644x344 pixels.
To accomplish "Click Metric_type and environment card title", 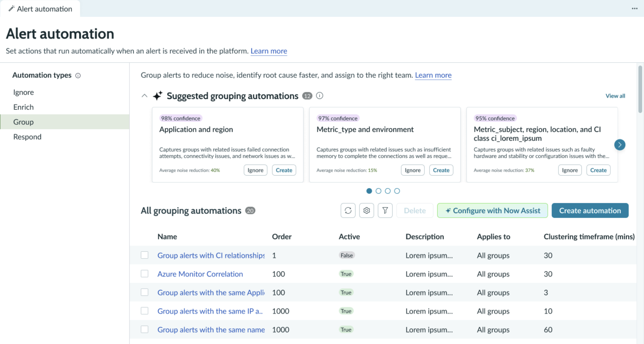I will pyautogui.click(x=365, y=129).
